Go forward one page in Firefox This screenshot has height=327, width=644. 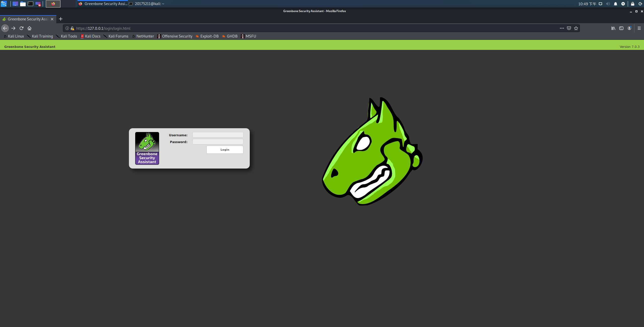coord(13,28)
